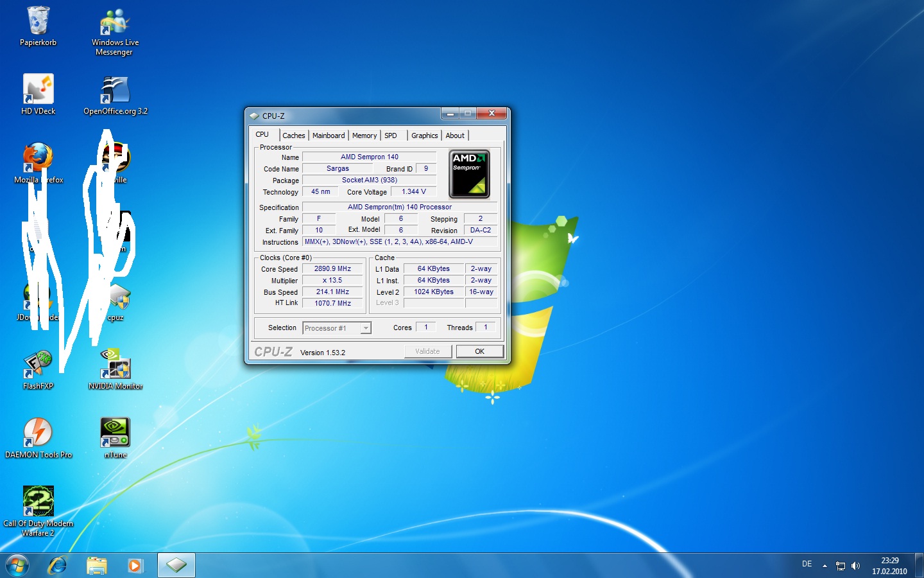924x578 pixels.
Task: Select CPU-Z taskbar button
Action: coord(176,565)
